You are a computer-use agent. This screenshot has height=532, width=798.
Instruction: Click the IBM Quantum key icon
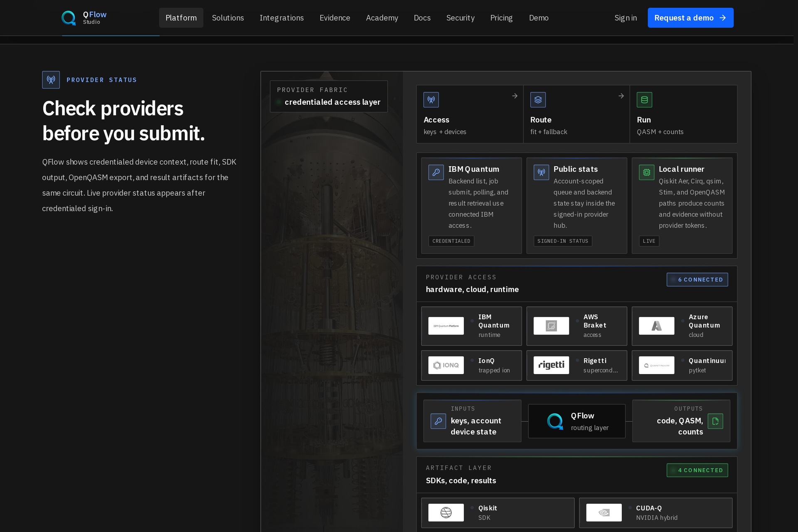tap(436, 172)
